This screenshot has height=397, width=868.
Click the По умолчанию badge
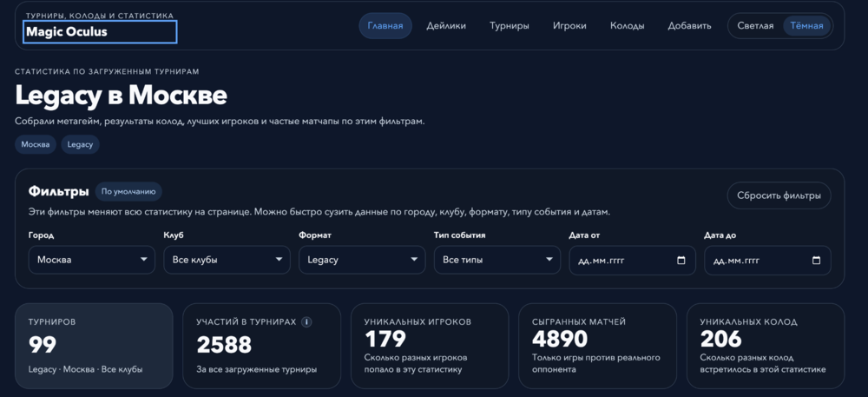(128, 192)
